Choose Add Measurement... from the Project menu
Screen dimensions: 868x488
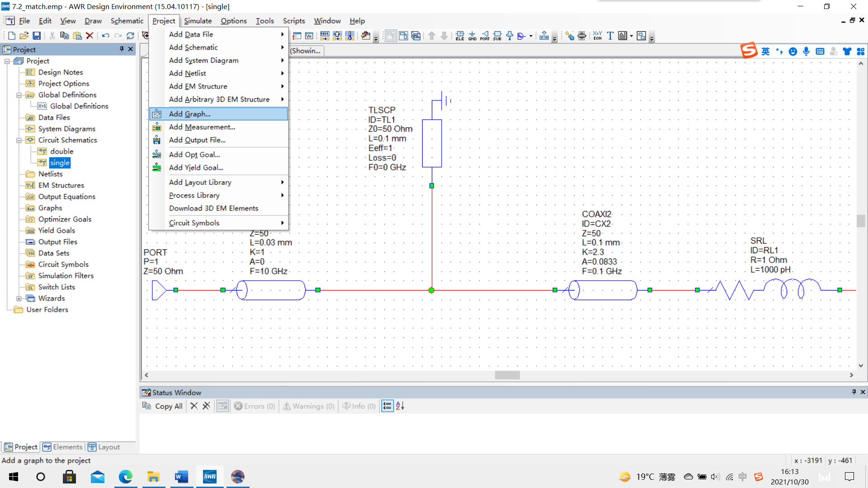(x=202, y=127)
